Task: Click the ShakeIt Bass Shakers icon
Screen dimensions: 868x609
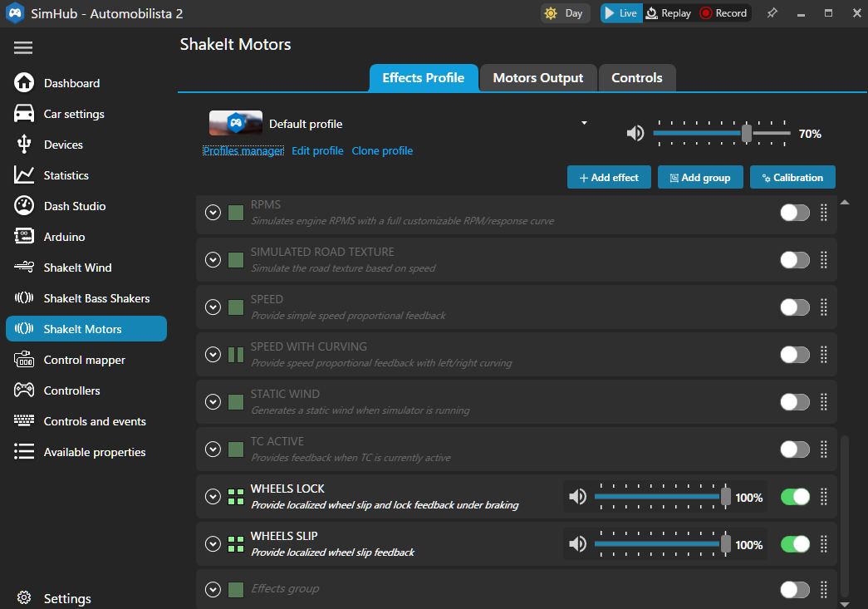Action: (x=24, y=298)
